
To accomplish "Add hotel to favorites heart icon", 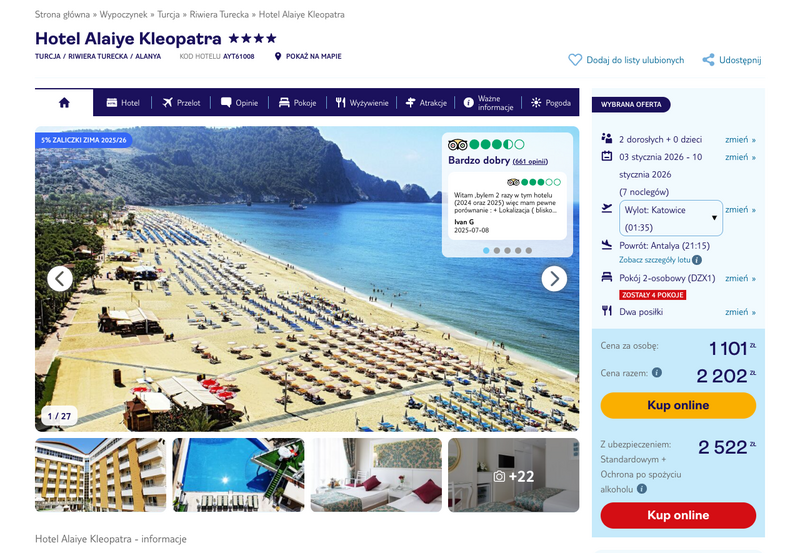I will coord(575,60).
